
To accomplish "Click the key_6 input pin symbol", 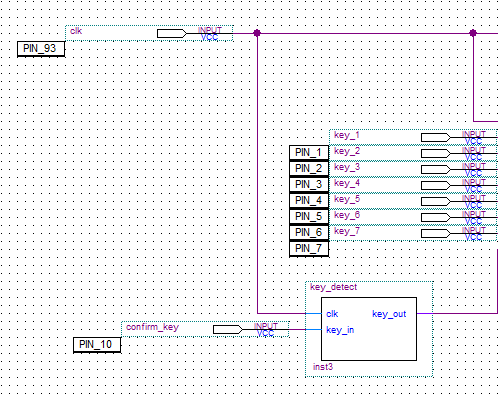I will coord(436,217).
